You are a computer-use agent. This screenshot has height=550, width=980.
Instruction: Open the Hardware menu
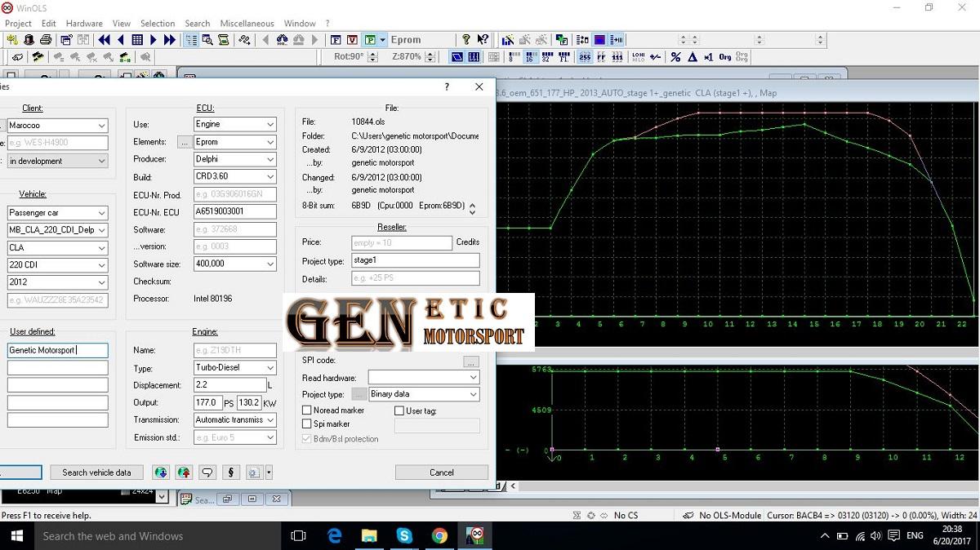pyautogui.click(x=84, y=24)
